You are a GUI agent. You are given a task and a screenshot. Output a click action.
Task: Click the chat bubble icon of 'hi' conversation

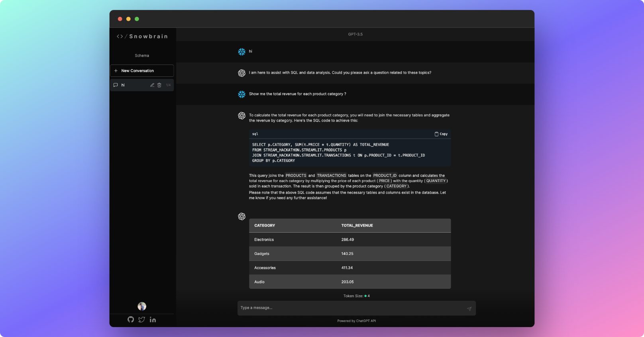tap(116, 85)
